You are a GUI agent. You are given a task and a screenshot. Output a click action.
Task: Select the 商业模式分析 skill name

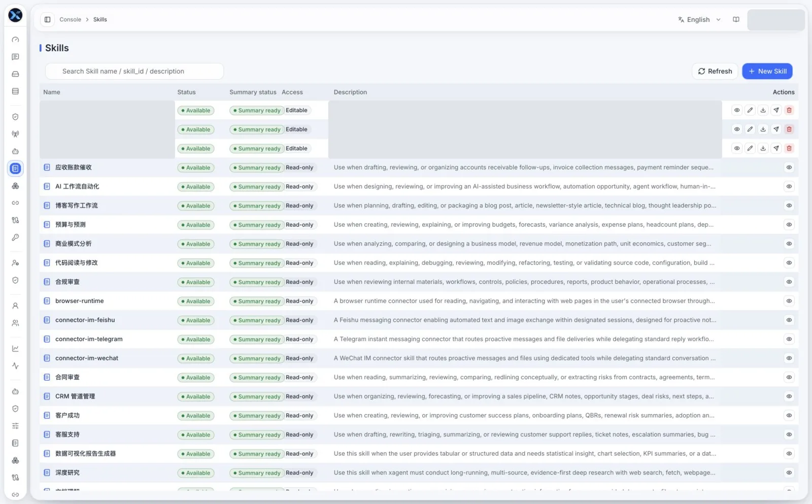tap(74, 244)
